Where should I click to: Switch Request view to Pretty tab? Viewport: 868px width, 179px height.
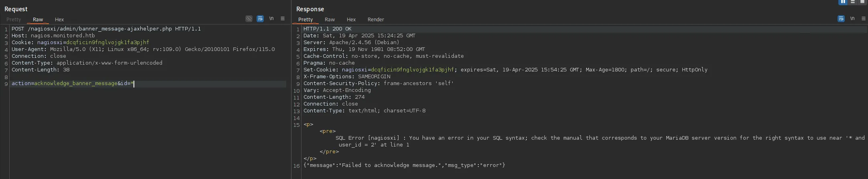click(14, 20)
